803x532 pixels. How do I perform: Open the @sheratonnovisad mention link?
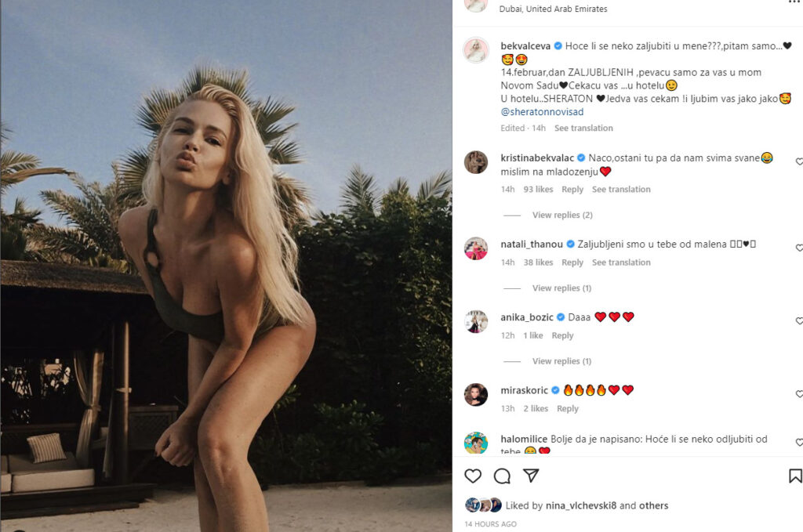pyautogui.click(x=542, y=112)
